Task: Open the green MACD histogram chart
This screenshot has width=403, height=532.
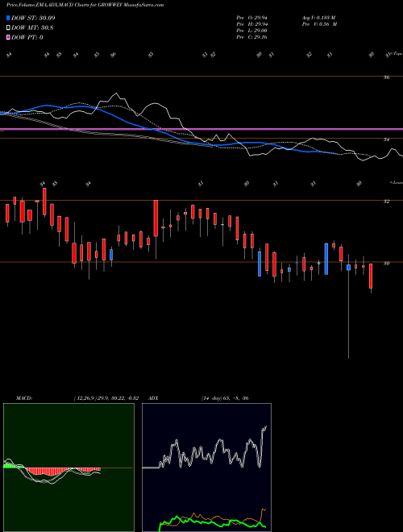Action: coord(69,468)
